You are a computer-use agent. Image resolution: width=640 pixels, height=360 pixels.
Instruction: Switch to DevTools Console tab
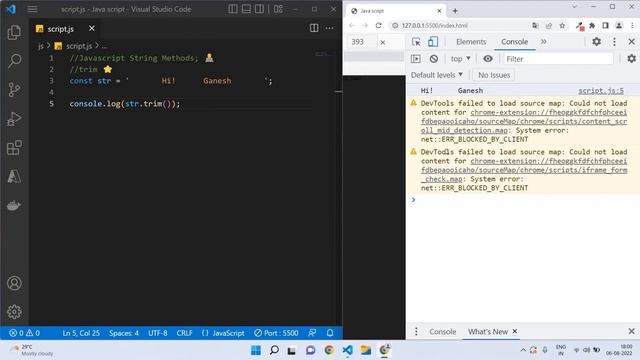(514, 42)
